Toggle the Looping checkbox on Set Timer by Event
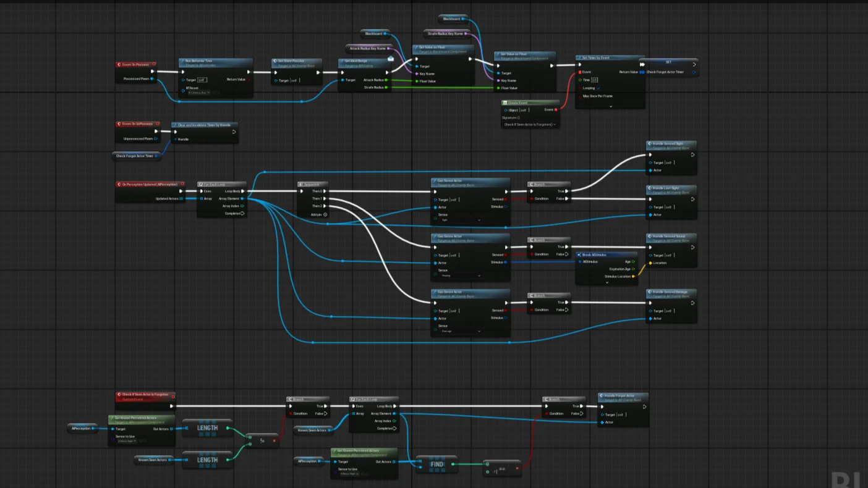 598,88
